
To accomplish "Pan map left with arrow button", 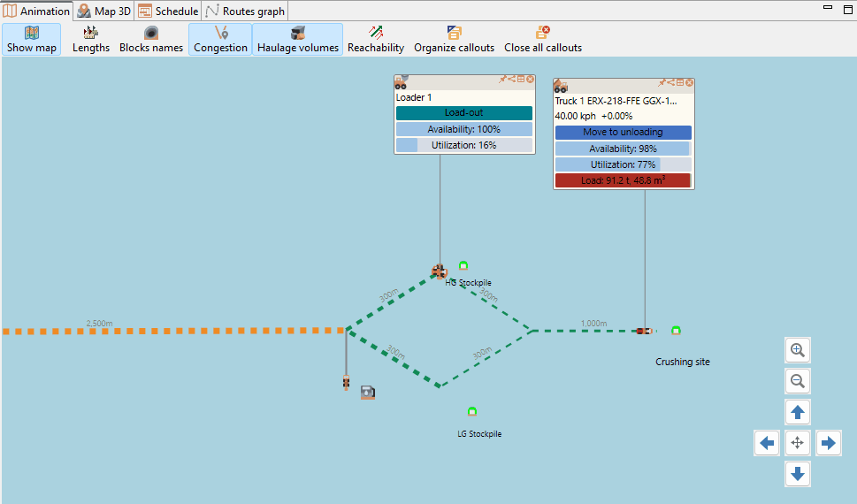I will click(x=767, y=443).
